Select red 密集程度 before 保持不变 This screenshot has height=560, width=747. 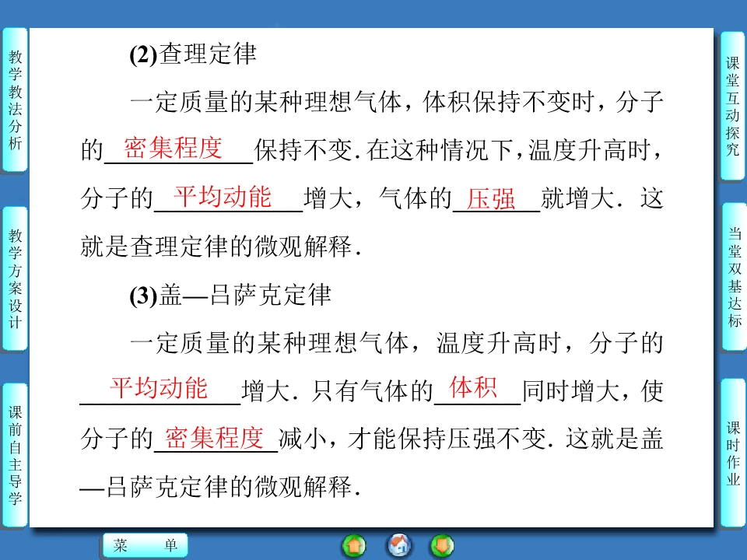173,149
